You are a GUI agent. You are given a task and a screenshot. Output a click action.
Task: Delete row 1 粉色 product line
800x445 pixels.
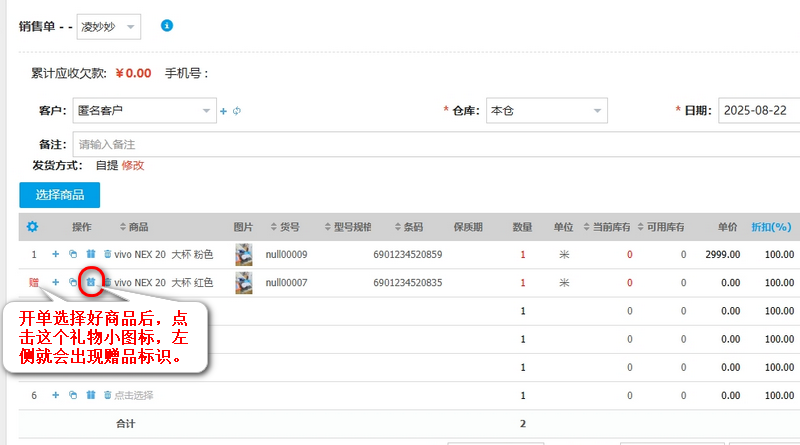(107, 254)
